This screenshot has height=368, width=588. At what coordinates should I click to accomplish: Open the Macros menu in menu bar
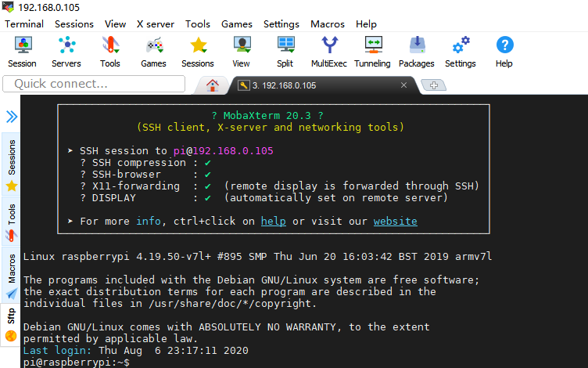(328, 24)
